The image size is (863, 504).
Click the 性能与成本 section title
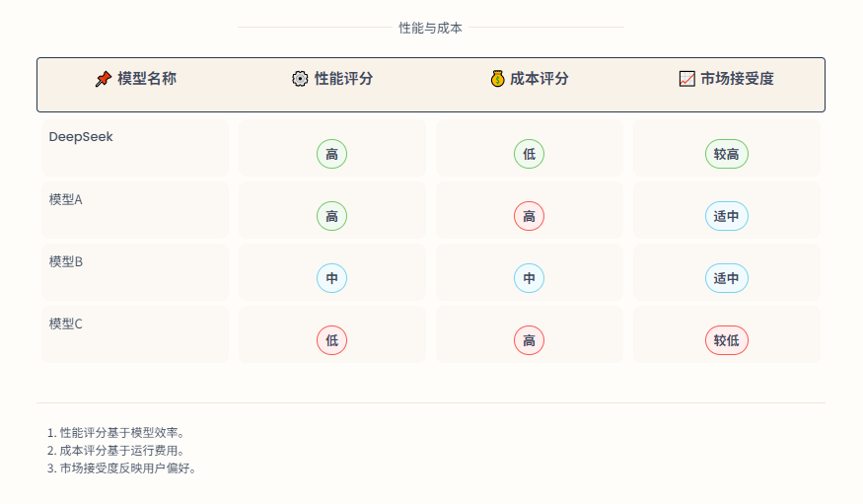click(431, 28)
